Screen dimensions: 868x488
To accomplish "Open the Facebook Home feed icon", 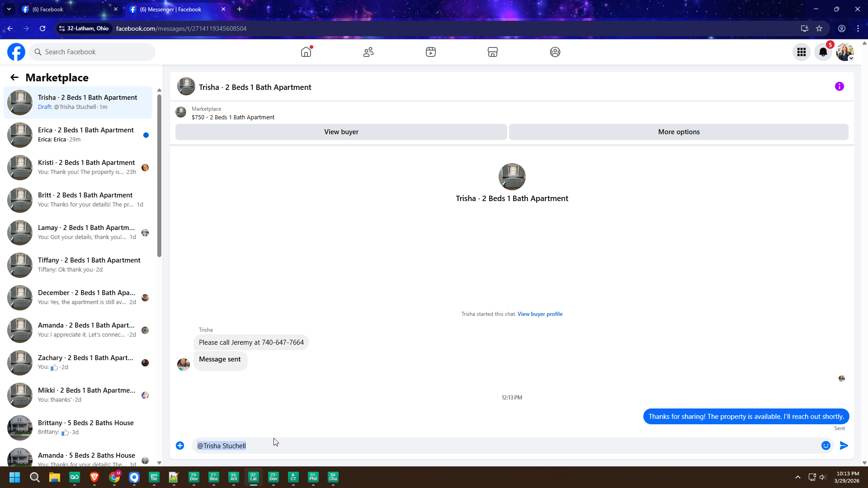I will pos(306,52).
